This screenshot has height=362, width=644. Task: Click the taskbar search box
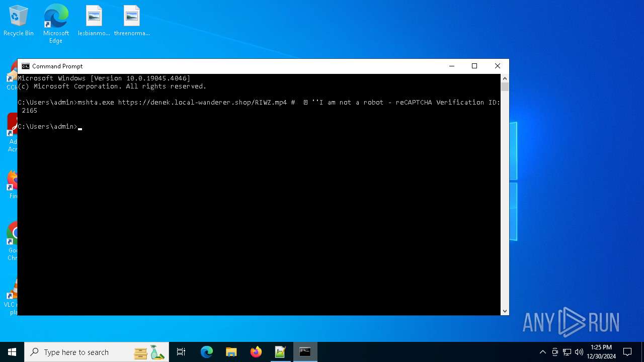click(x=98, y=352)
